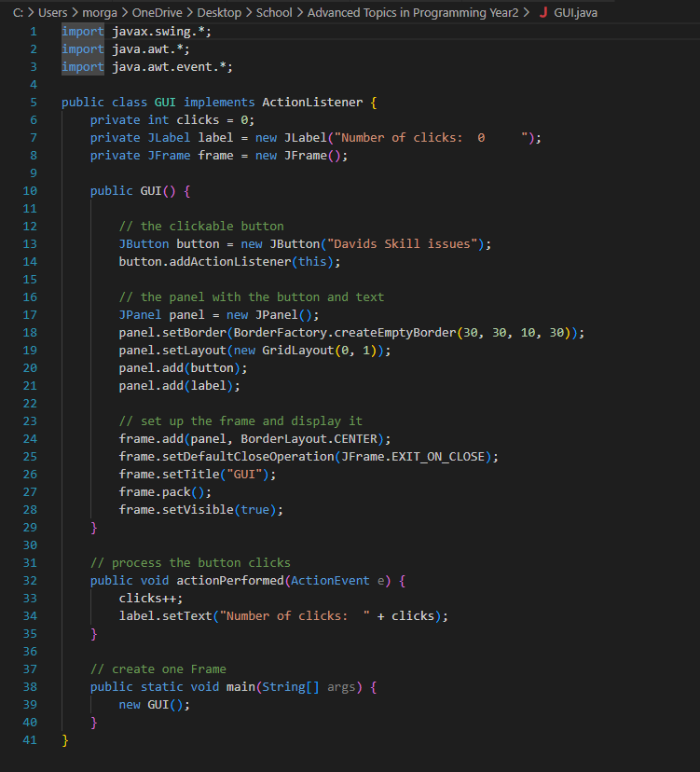
Task: Place cursor on 'javax.swing.*' import text
Action: pos(158,32)
